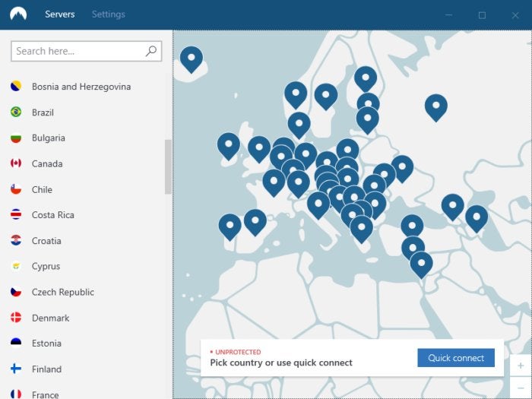Click the Sweden map pin
Screen dimensions: 532x399
[326, 97]
